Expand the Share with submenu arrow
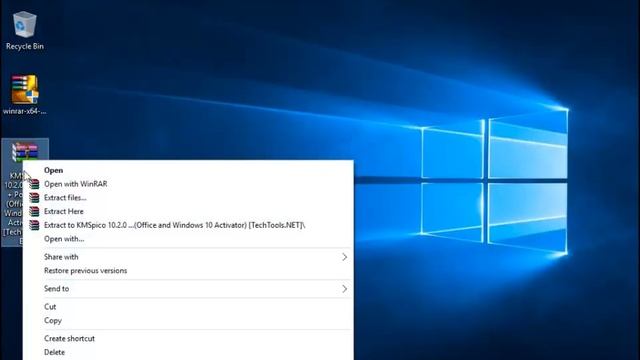This screenshot has height=360, width=640. click(x=344, y=257)
